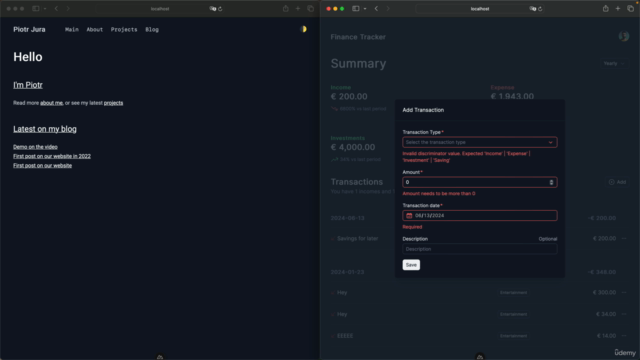This screenshot has width=640, height=360.
Task: Open calendar icon in Transaction date field
Action: pyautogui.click(x=409, y=216)
